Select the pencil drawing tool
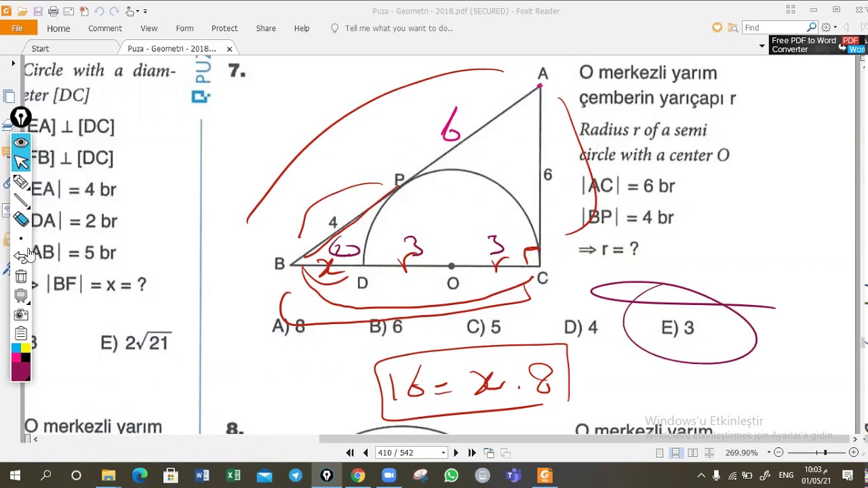Viewport: 868px width, 488px height. (x=21, y=182)
